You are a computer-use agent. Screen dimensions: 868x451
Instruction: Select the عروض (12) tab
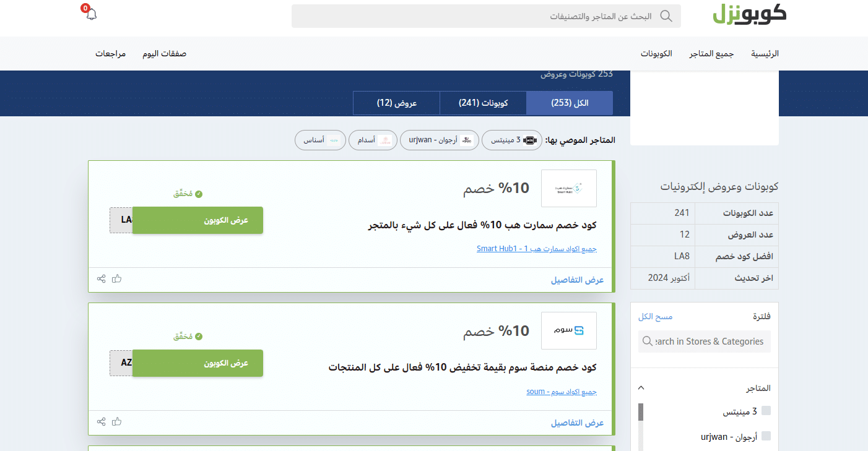[x=396, y=103]
